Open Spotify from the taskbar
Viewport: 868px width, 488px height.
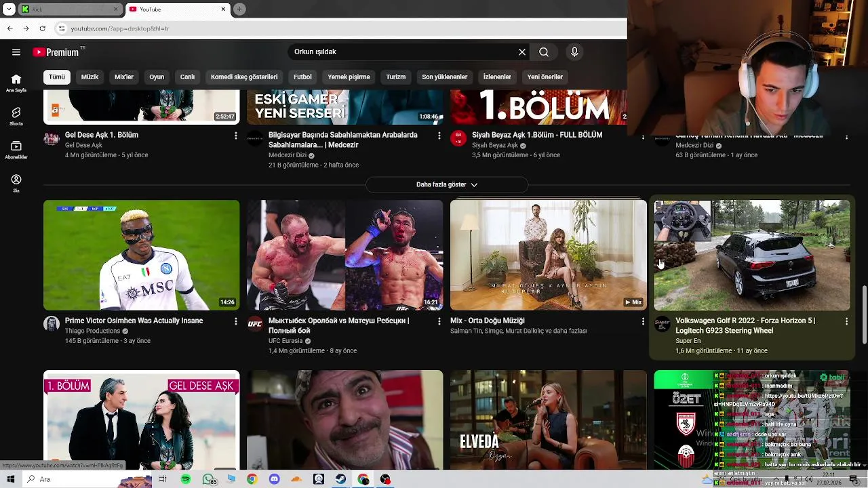click(186, 479)
